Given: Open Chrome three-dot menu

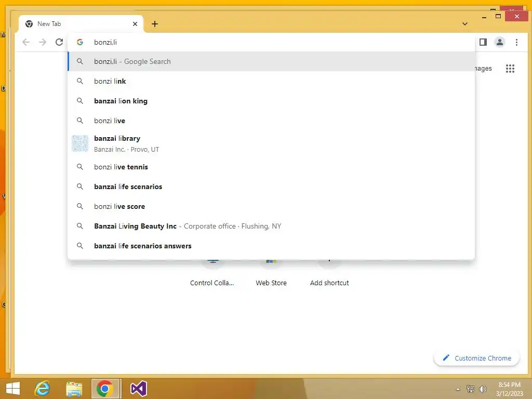Looking at the screenshot, I should coord(516,42).
